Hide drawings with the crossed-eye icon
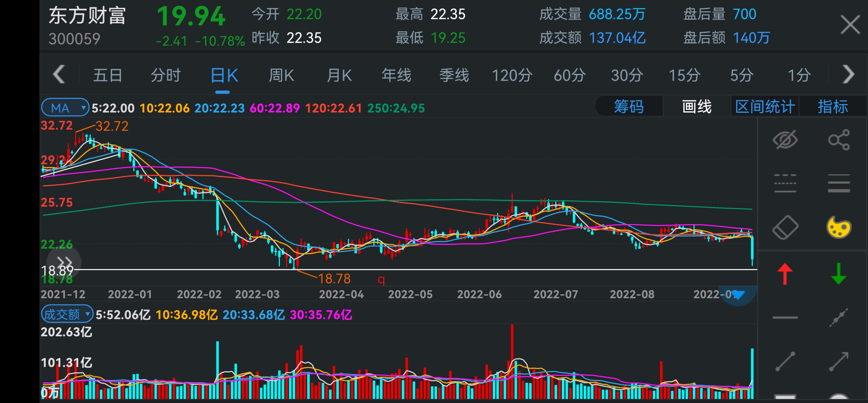This screenshot has height=403, width=868. pyautogui.click(x=785, y=140)
